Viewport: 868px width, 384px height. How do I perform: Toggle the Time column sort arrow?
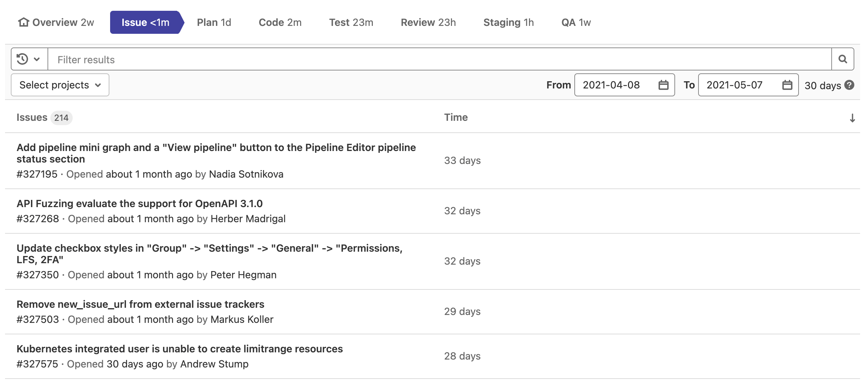(852, 118)
